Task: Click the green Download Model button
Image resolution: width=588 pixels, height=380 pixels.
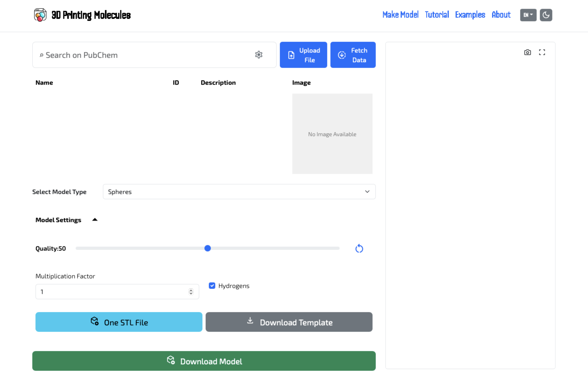Action: click(204, 361)
